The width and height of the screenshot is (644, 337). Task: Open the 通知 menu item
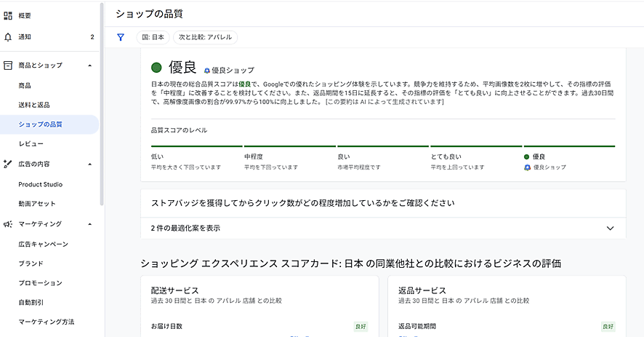click(25, 37)
